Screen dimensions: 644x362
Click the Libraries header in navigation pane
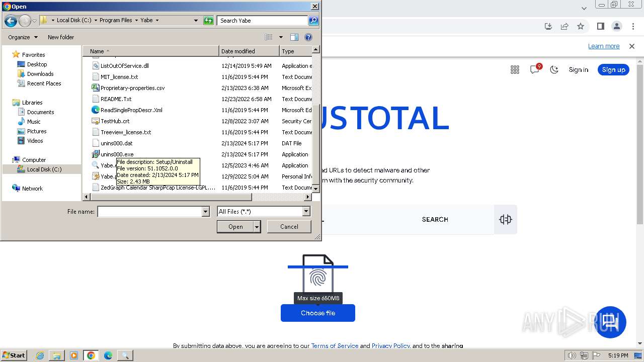tap(32, 103)
